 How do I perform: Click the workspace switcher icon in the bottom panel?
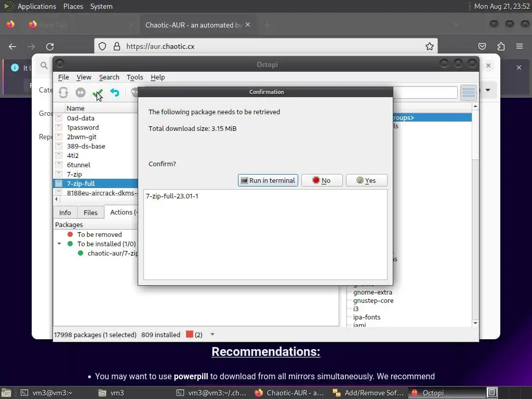pos(492,393)
